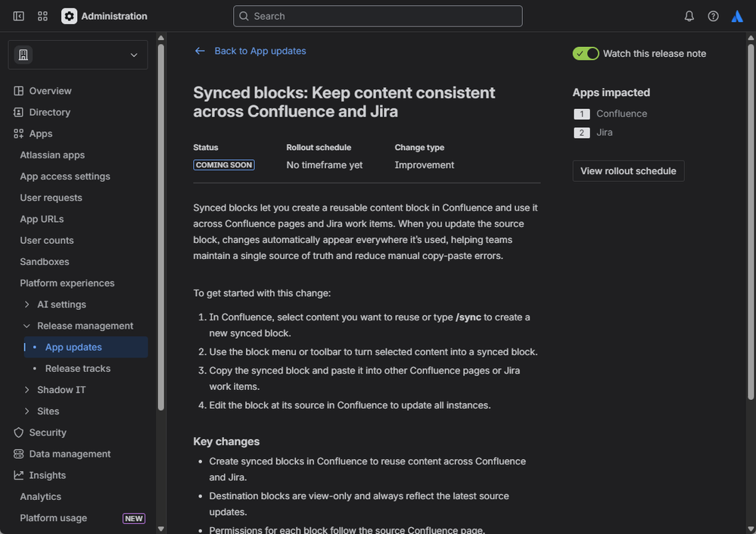Expand the AI settings section
The height and width of the screenshot is (534, 756).
click(27, 304)
